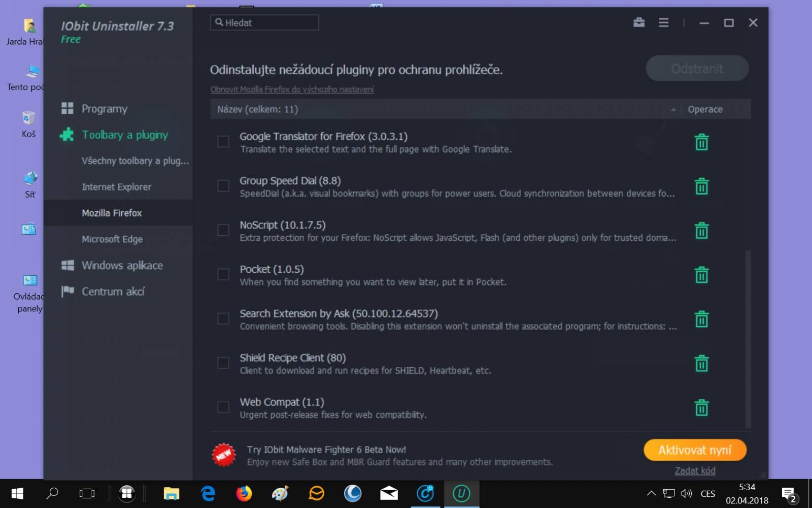Show hidden tray icons chevron
The height and width of the screenshot is (508, 812).
pos(651,493)
